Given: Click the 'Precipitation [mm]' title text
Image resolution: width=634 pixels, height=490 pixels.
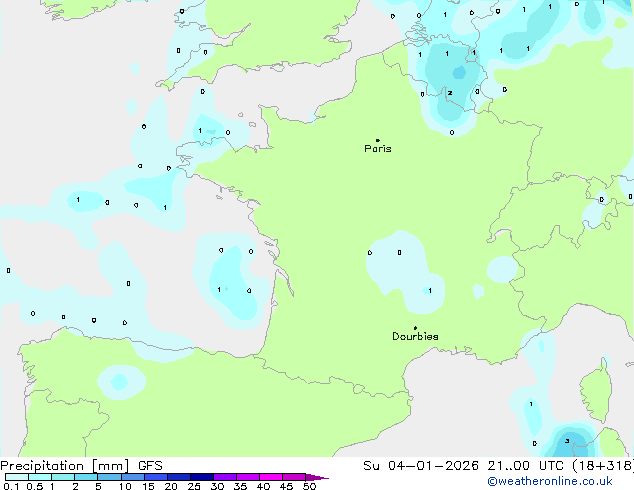Looking at the screenshot, I should click(x=65, y=466).
